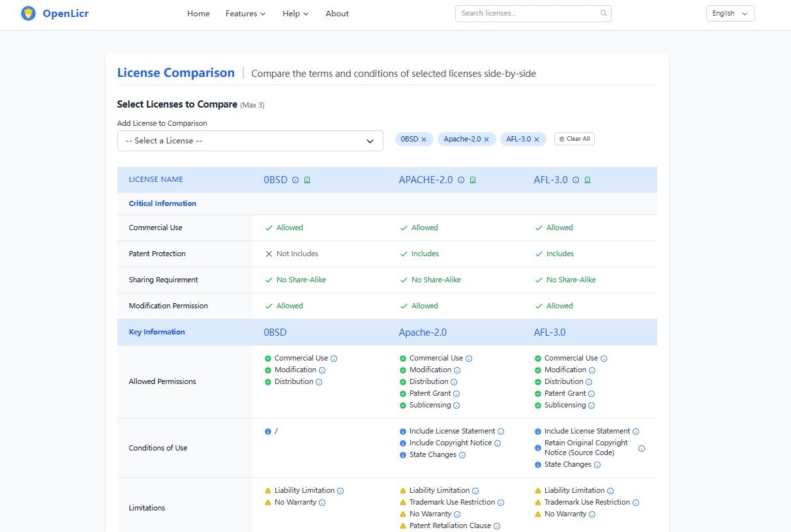This screenshot has height=532, width=791.
Task: Click the info icon beside AFL-3.0 Distribution
Action: coord(589,382)
